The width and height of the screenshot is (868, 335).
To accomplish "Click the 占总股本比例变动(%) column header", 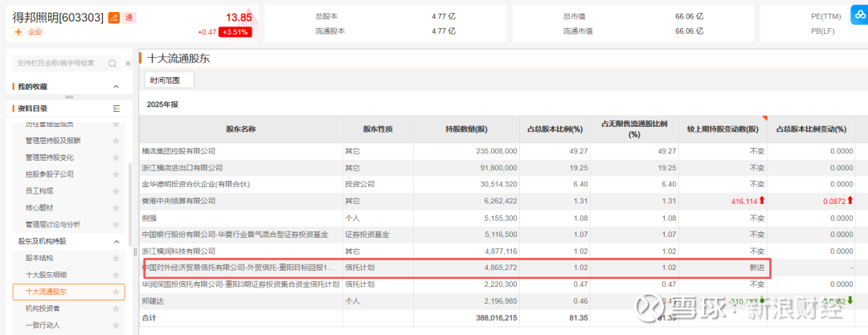I will pos(812,129).
